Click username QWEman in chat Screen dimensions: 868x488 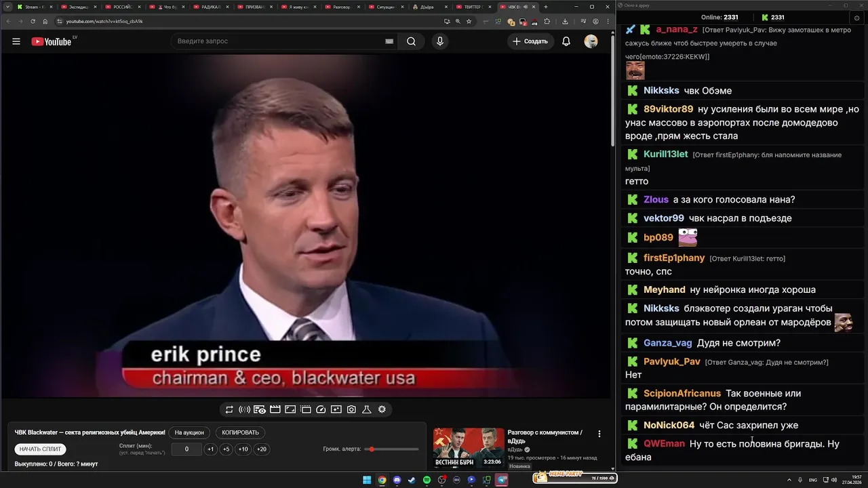click(x=664, y=443)
